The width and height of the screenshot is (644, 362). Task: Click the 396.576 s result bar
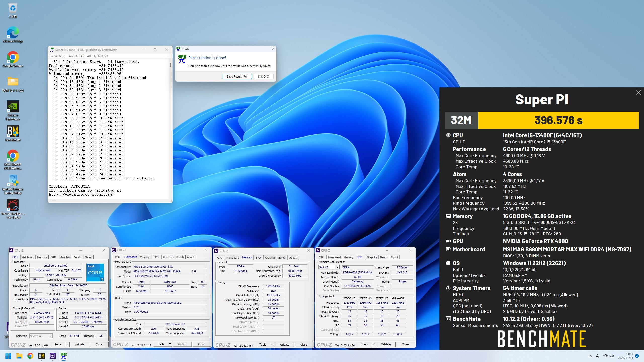point(558,120)
